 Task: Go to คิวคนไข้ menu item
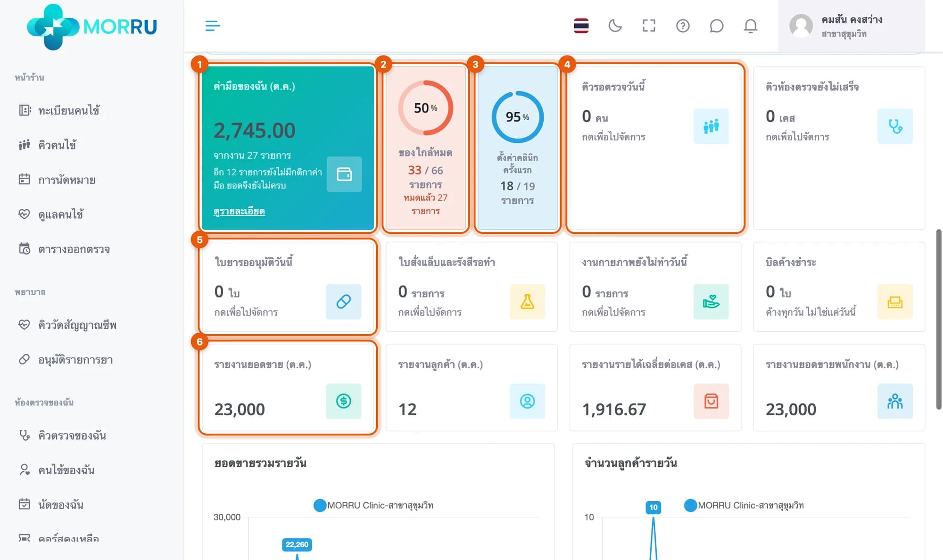pos(47,145)
